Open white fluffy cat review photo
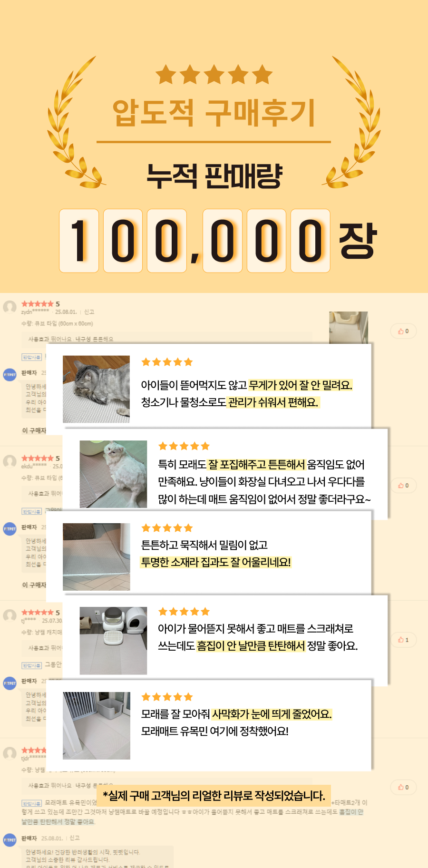This screenshot has width=428, height=868. [x=113, y=474]
